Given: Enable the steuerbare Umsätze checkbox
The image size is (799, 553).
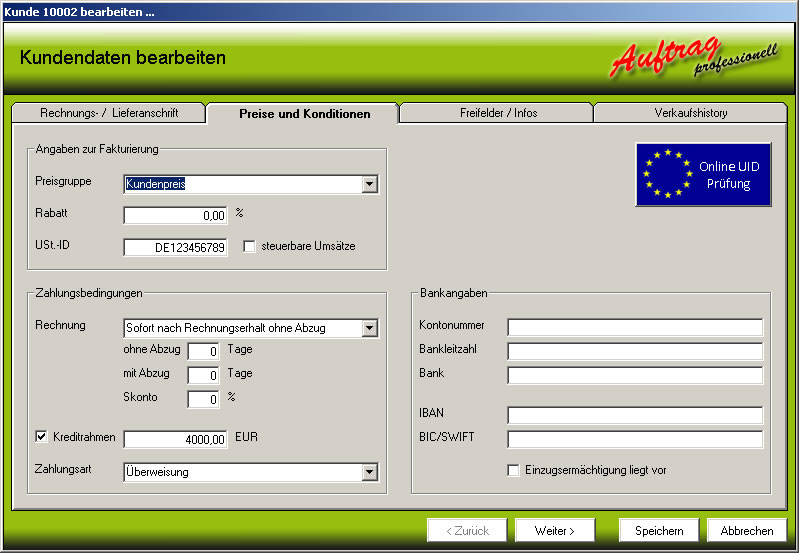Looking at the screenshot, I should (249, 247).
